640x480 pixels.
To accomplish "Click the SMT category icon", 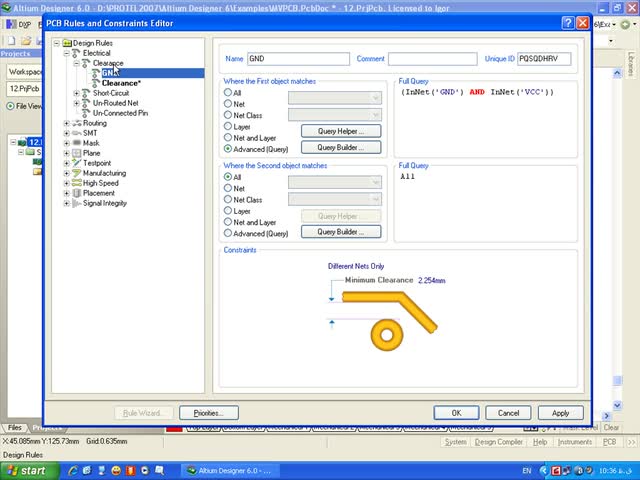I will pos(76,133).
